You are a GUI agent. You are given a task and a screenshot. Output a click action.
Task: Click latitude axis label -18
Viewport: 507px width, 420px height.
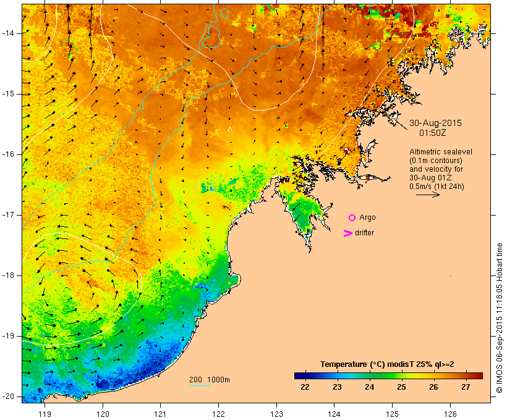[7, 275]
